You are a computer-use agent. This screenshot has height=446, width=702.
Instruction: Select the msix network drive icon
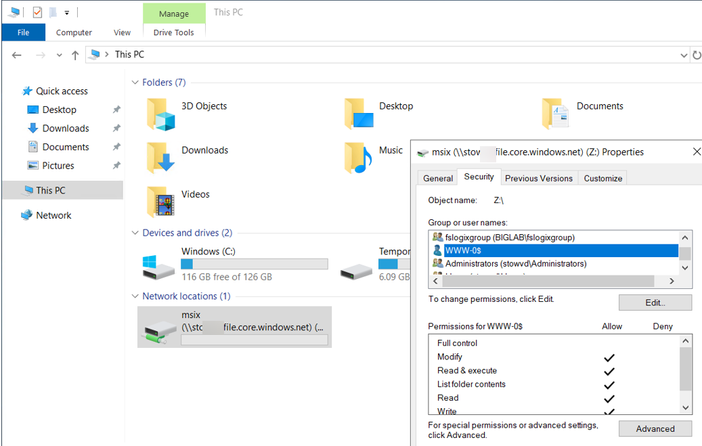(160, 333)
